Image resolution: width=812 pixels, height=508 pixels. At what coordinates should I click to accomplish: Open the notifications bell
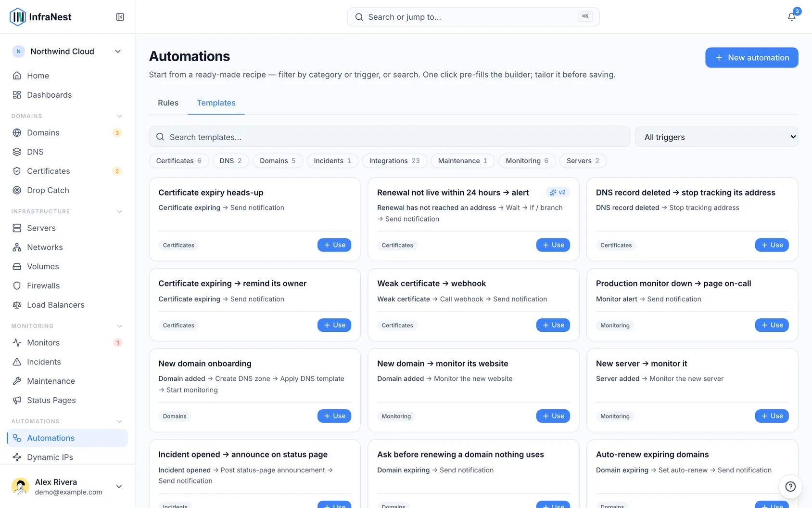791,17
